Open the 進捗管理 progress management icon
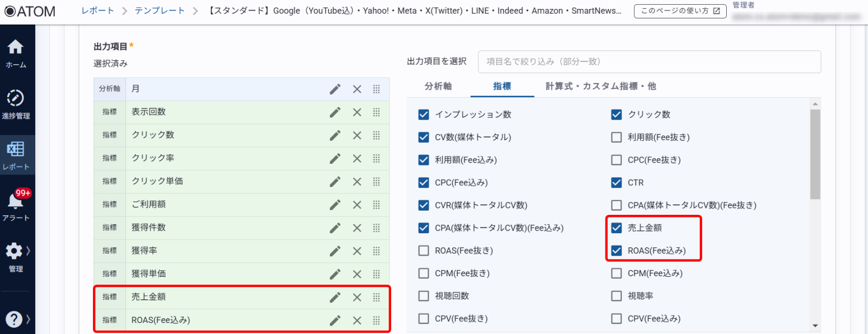Viewport: 868px width, 334px height. [15, 104]
